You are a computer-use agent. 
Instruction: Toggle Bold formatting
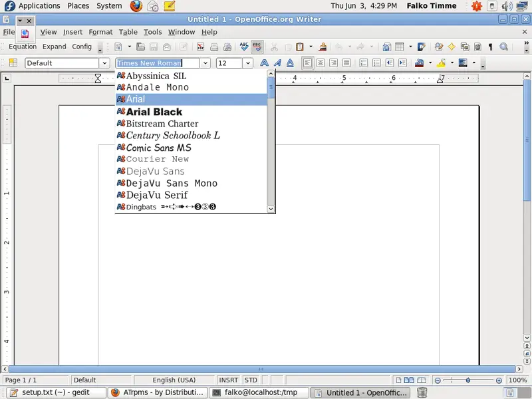[x=264, y=63]
